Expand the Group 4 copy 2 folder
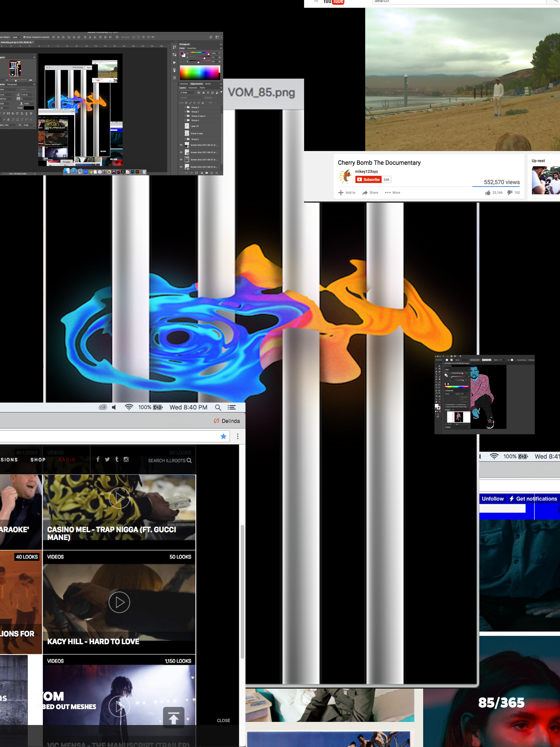Viewport: 560px width, 747px height. pyautogui.click(x=185, y=116)
